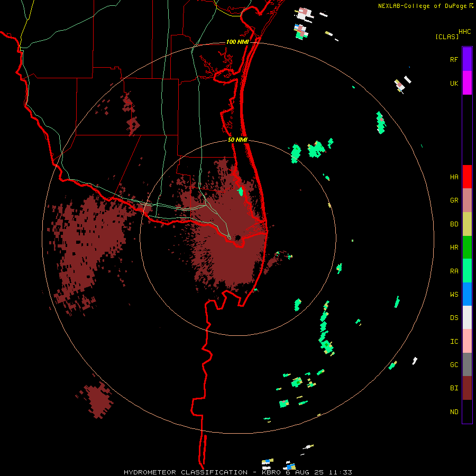This screenshot has width=476, height=476.
Task: Click the [CLAS] label
Action: click(447, 37)
